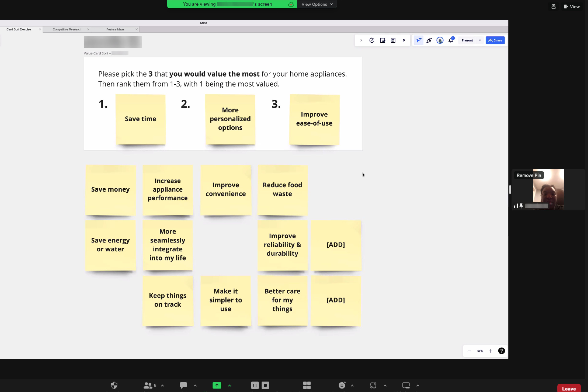
Task: Open the Present options dropdown arrow
Action: (480, 40)
